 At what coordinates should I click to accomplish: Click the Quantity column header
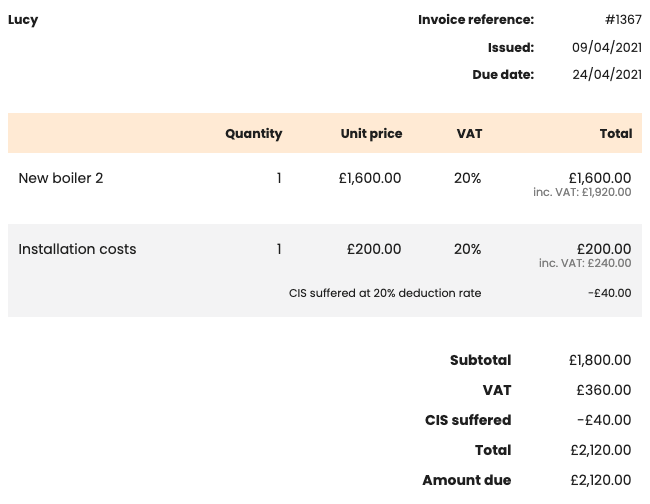pos(253,133)
